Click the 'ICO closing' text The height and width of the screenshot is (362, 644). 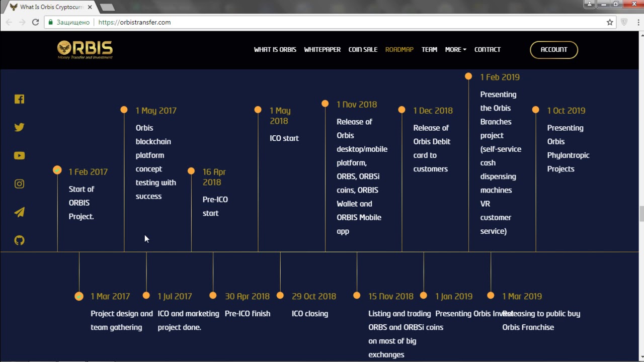click(x=310, y=314)
